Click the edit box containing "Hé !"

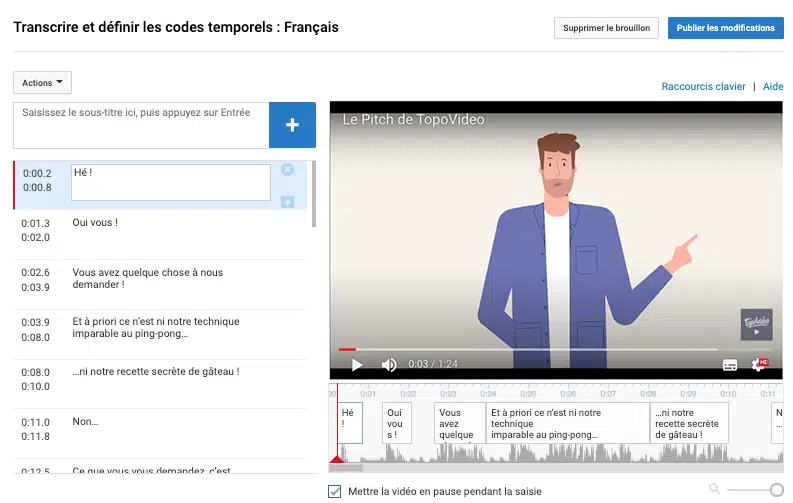(x=171, y=182)
